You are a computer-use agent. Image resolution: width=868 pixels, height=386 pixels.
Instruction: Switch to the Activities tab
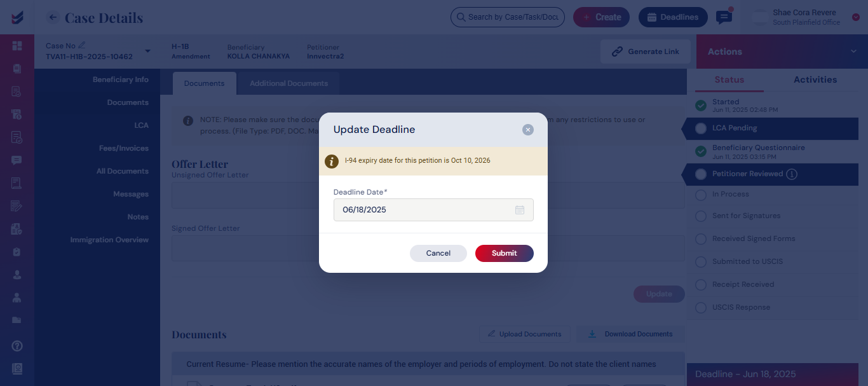coord(815,79)
